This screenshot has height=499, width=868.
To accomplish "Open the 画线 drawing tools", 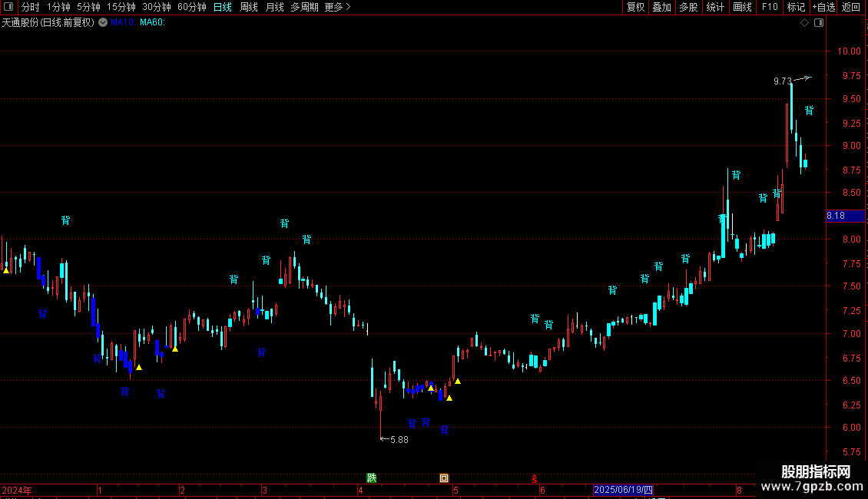I will 742,7.
